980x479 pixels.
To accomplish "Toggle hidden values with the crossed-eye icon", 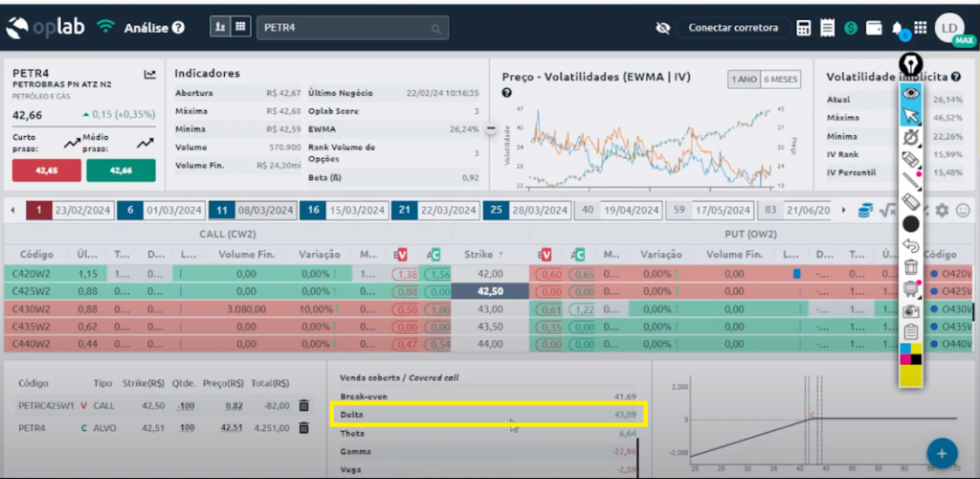I will (x=661, y=28).
